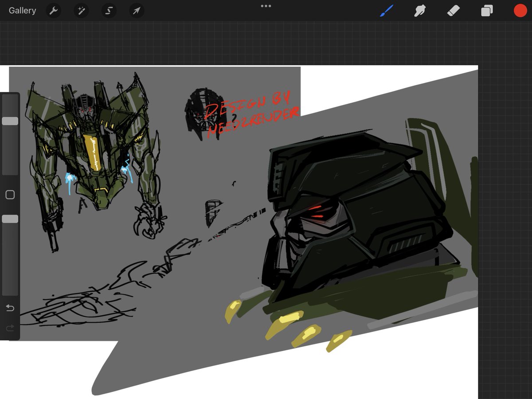Open the Actions wrench menu
This screenshot has width=532, height=399.
pos(54,10)
